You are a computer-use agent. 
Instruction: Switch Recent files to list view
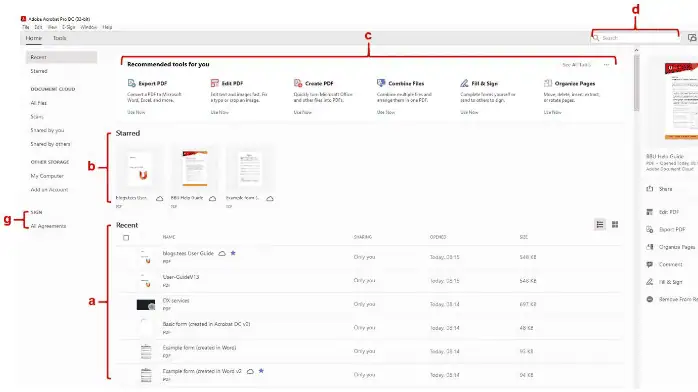tap(600, 225)
